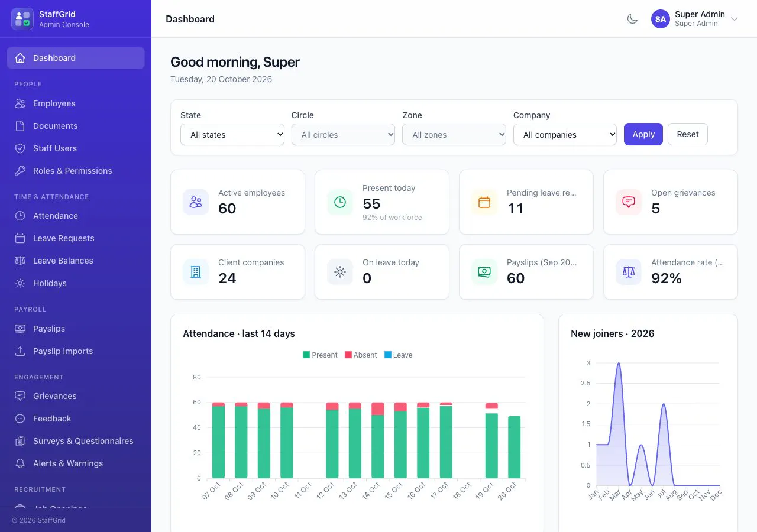Click the Payslip Imports upload icon
757x532 pixels.
pyautogui.click(x=20, y=351)
